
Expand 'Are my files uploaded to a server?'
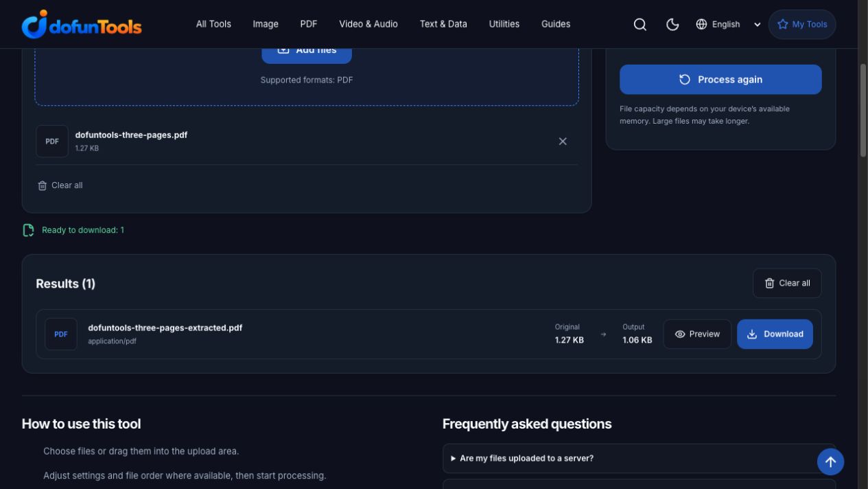[x=638, y=459]
